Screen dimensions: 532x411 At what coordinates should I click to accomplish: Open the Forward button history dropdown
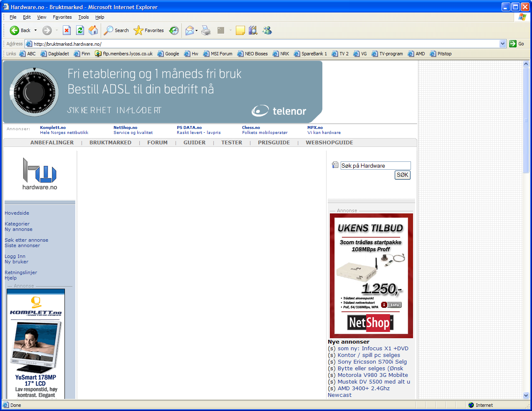pos(57,30)
